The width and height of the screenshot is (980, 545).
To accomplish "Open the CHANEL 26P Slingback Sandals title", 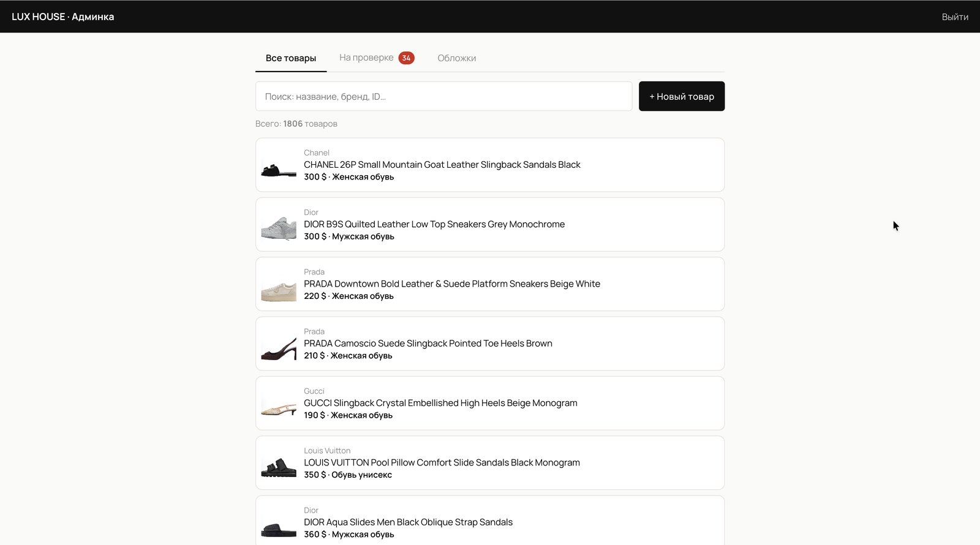I will [442, 165].
